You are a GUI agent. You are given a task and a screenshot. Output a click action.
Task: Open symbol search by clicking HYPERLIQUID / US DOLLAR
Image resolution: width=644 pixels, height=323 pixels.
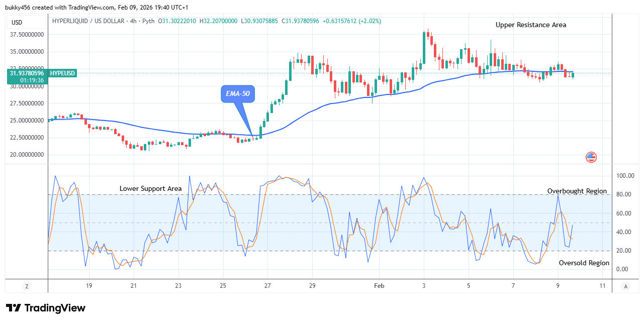[88, 21]
